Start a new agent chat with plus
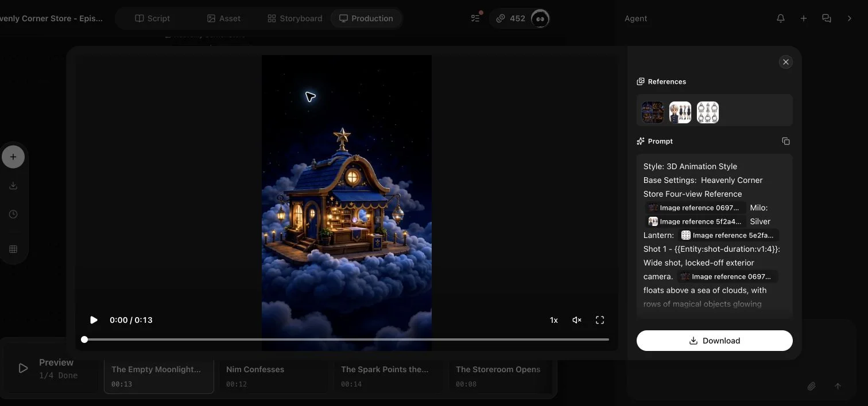The width and height of the screenshot is (868, 406). [804, 18]
